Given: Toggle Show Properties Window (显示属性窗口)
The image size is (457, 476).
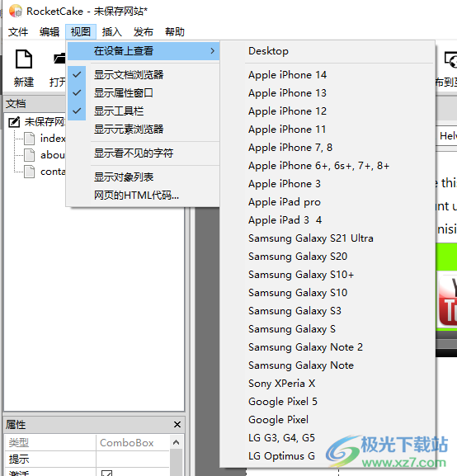Looking at the screenshot, I should 144,93.
